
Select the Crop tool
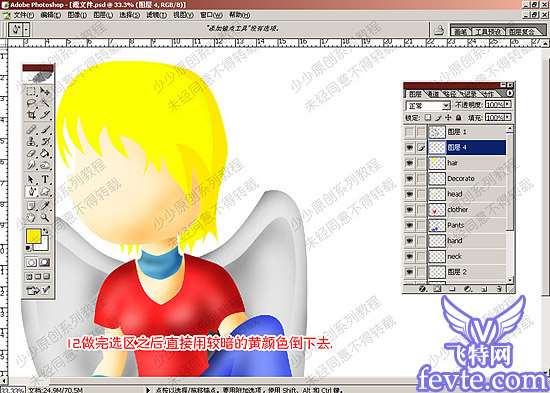[x=31, y=114]
